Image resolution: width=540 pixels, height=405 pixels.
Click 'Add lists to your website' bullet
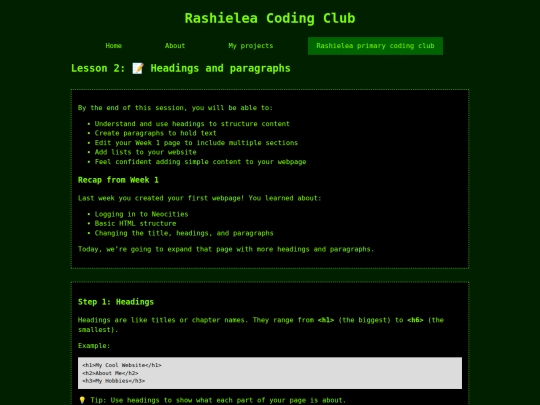point(145,152)
